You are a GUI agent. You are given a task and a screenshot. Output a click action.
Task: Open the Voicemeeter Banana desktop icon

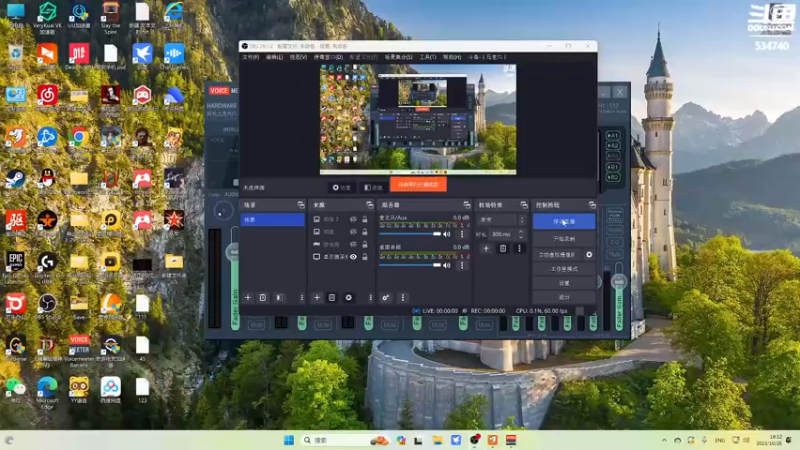(x=79, y=351)
